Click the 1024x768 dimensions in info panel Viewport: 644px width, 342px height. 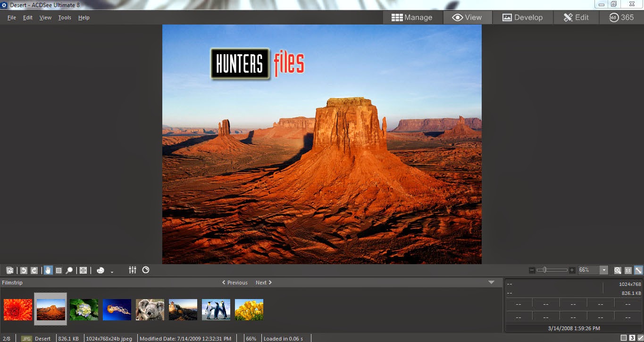(630, 284)
